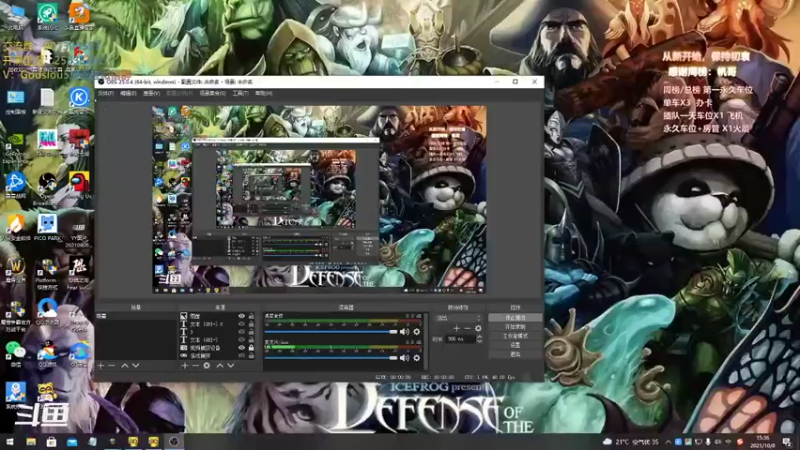The image size is (800, 450).
Task: Adjust 桌面音频 volume slider
Action: (331, 332)
